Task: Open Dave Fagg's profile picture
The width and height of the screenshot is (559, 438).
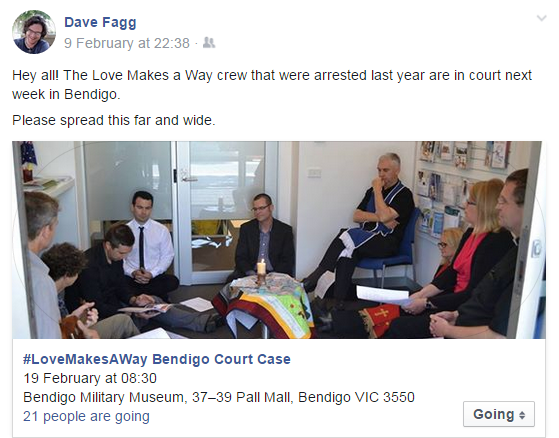Action: click(x=34, y=32)
